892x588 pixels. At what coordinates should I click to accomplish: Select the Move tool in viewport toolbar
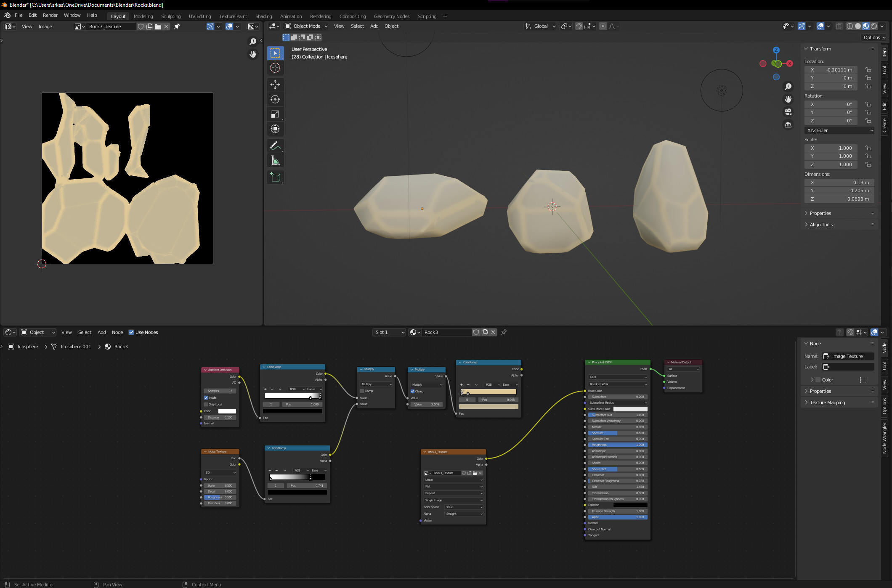(x=275, y=85)
